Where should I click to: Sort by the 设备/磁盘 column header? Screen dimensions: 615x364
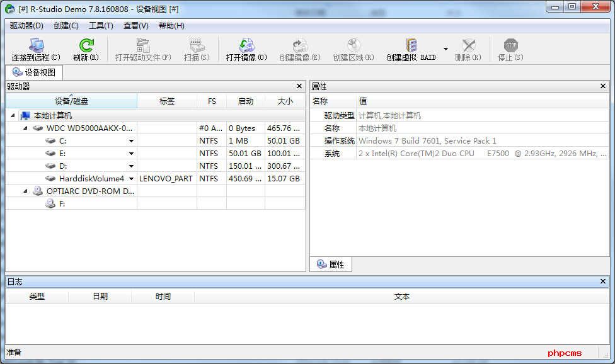71,101
